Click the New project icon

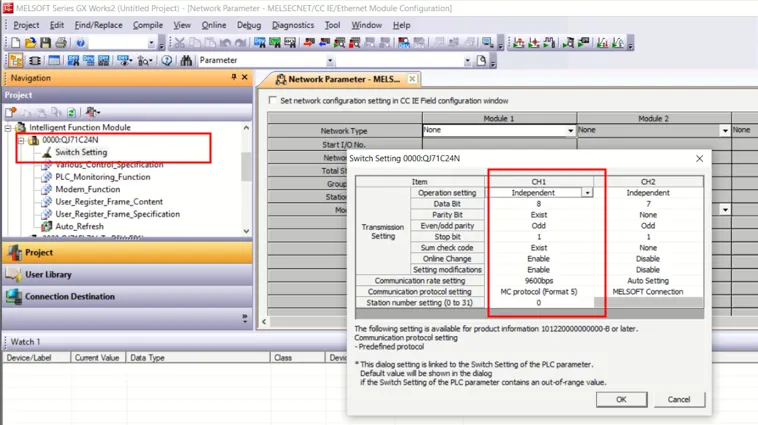click(15, 43)
